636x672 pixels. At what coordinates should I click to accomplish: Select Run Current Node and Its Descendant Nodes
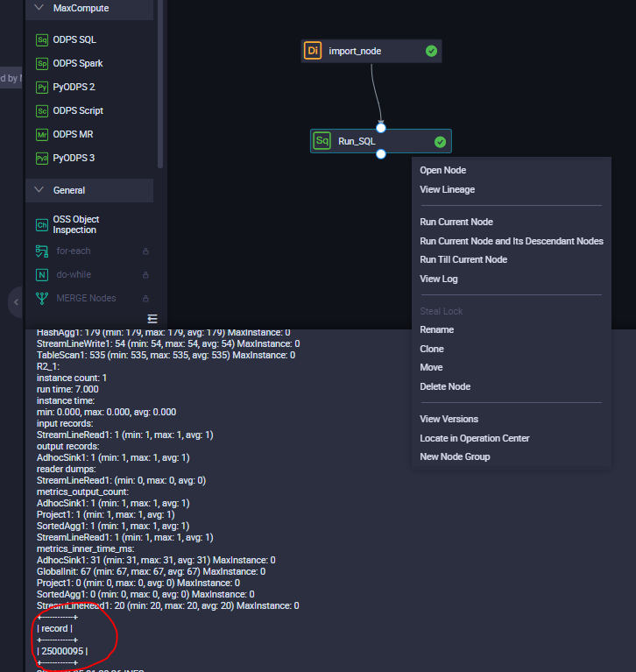click(x=512, y=241)
